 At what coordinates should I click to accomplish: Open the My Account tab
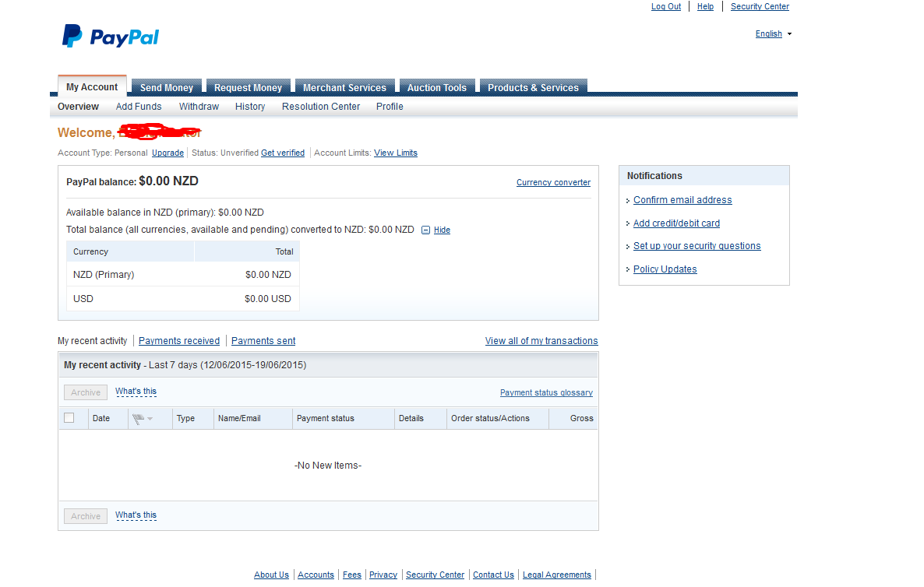pos(92,86)
